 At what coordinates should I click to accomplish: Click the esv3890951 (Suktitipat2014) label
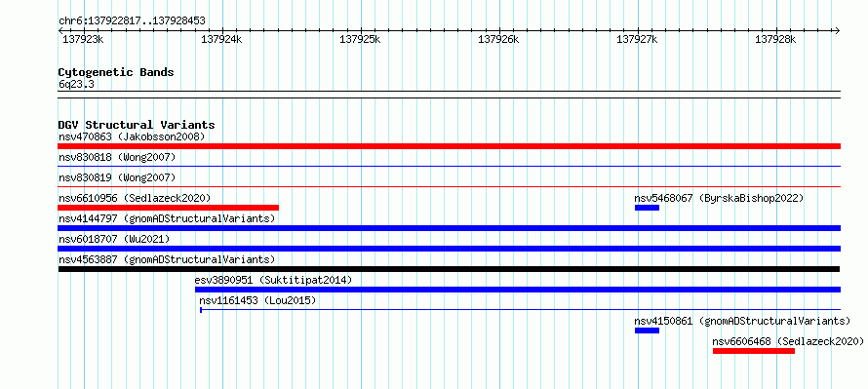(273, 280)
